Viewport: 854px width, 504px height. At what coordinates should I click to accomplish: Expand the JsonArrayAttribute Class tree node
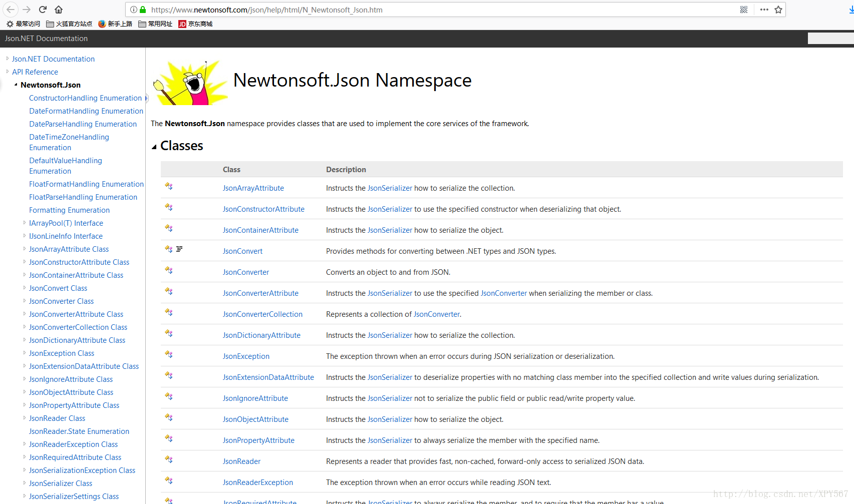(x=24, y=249)
